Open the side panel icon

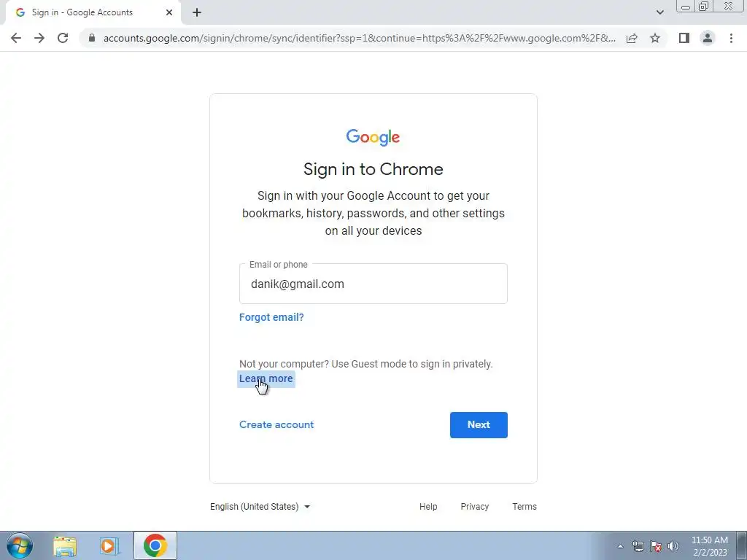point(684,38)
